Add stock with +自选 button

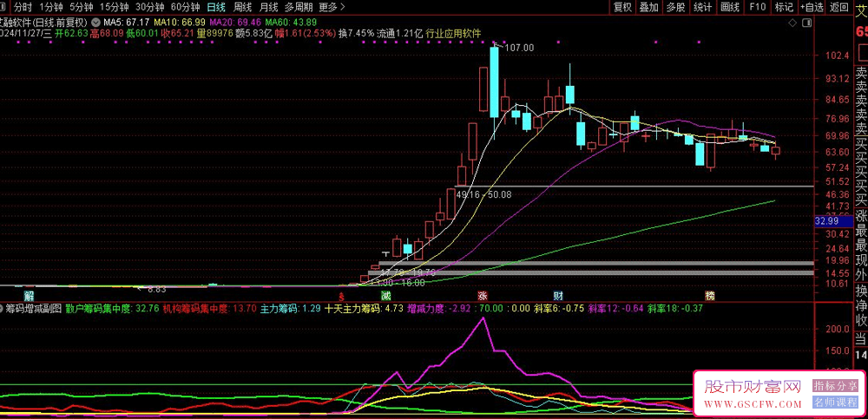pyautogui.click(x=812, y=7)
